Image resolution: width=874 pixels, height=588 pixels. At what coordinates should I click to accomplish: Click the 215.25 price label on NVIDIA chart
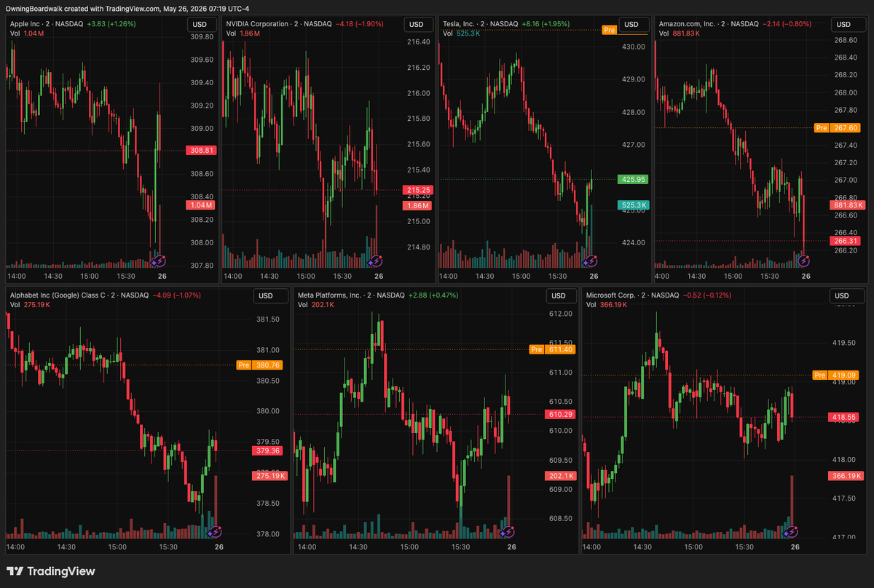[x=417, y=190]
